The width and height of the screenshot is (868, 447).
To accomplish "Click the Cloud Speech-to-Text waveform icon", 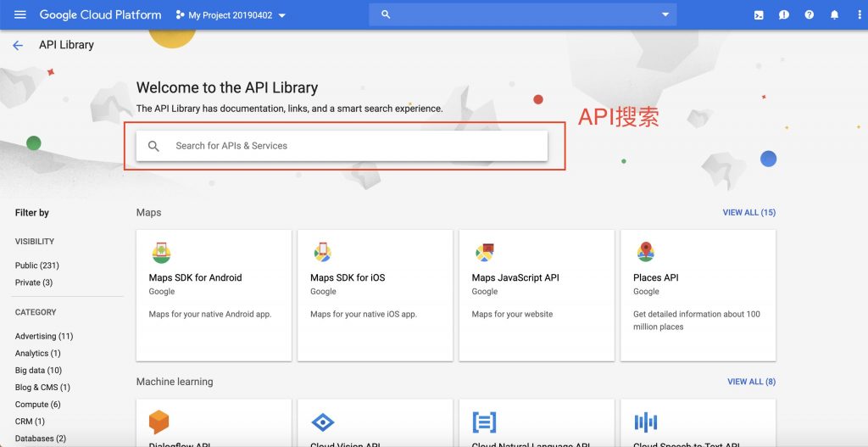I will point(645,422).
